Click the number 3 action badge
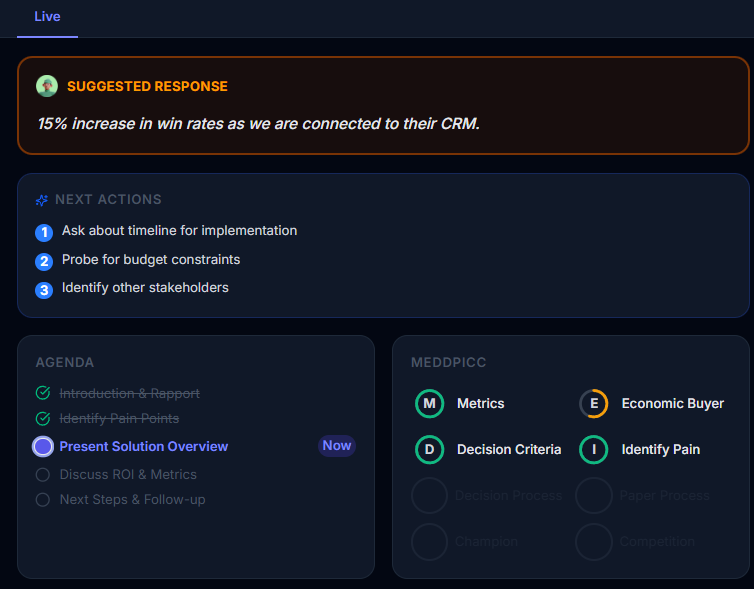754x589 pixels. [44, 290]
